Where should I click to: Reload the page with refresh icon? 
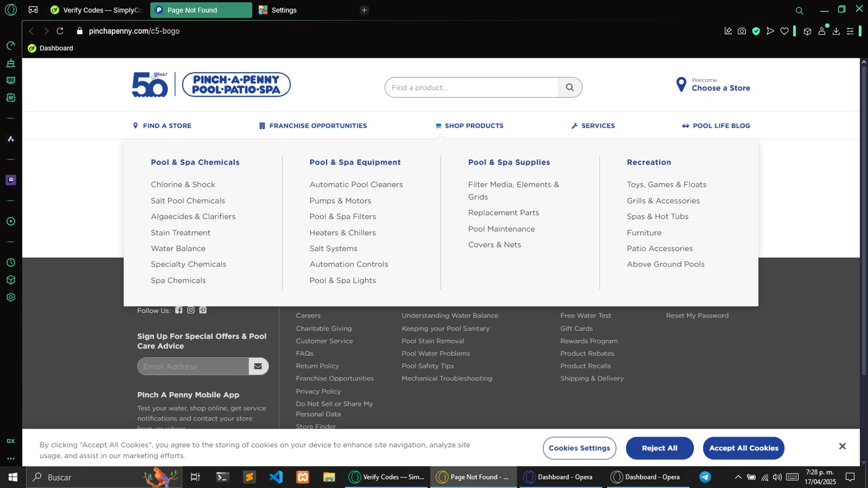click(60, 31)
